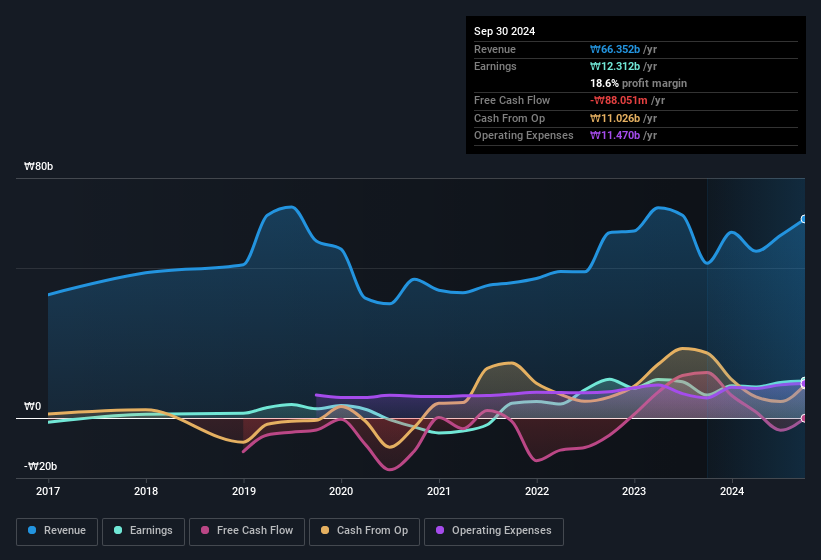Viewport: 821px width, 560px height.
Task: Click the 2023 x-axis label
Action: coord(634,491)
